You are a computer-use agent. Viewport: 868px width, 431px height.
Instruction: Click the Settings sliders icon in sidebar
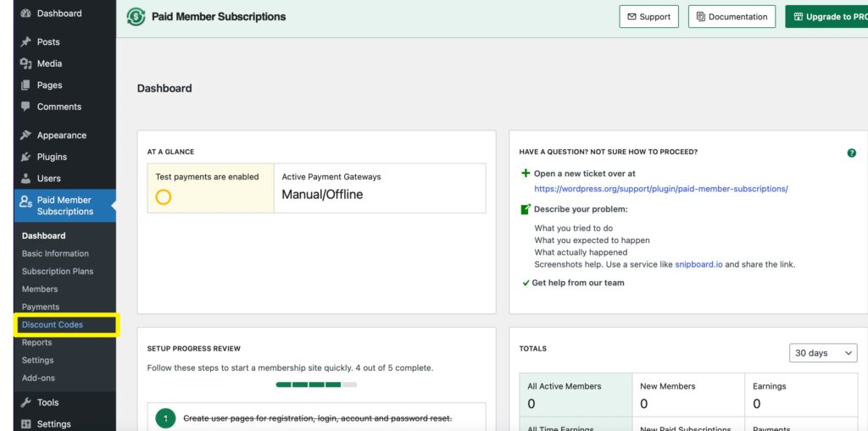[x=25, y=424]
